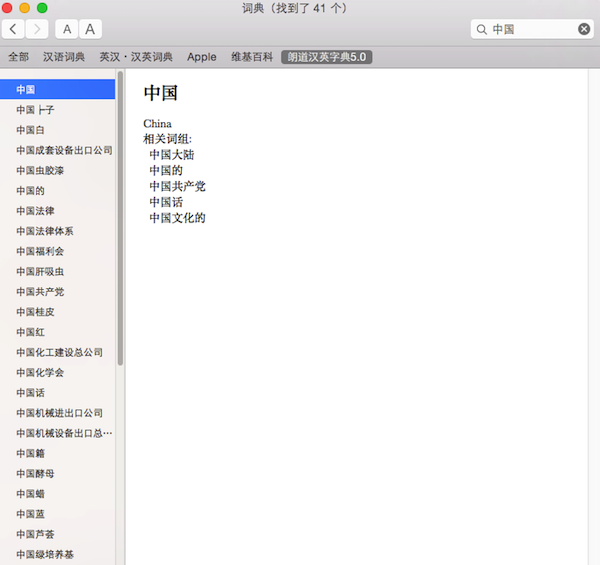Select the 中国籍 entry
The height and width of the screenshot is (565, 600).
click(57, 453)
